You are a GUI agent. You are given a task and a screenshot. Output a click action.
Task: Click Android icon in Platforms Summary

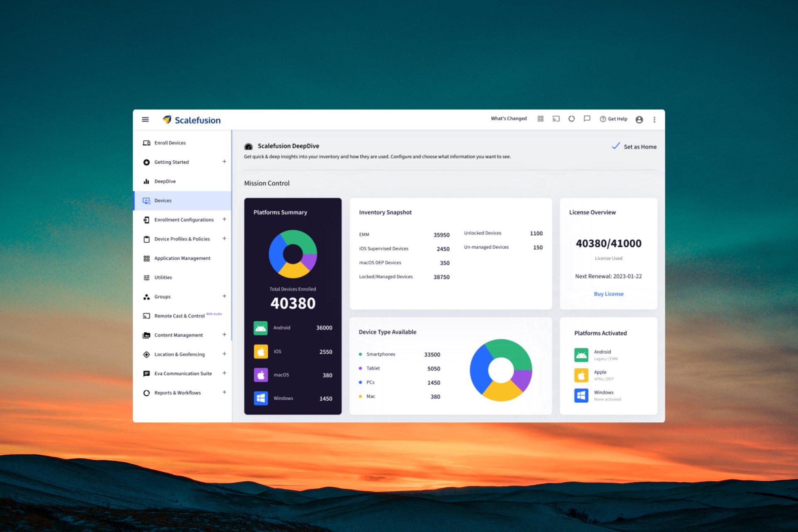[261, 328]
